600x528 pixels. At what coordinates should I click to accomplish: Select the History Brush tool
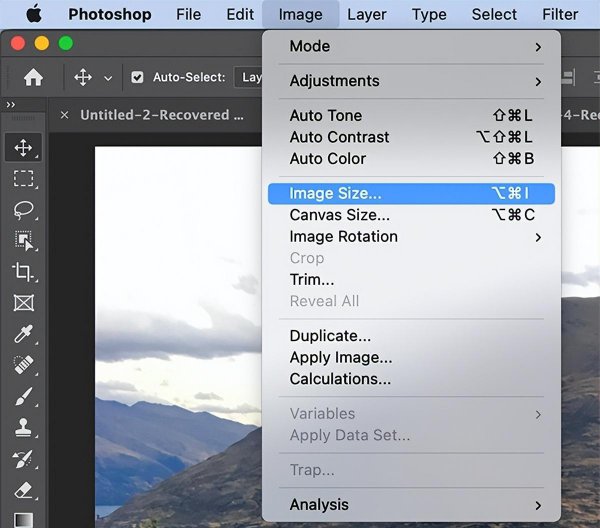24,458
